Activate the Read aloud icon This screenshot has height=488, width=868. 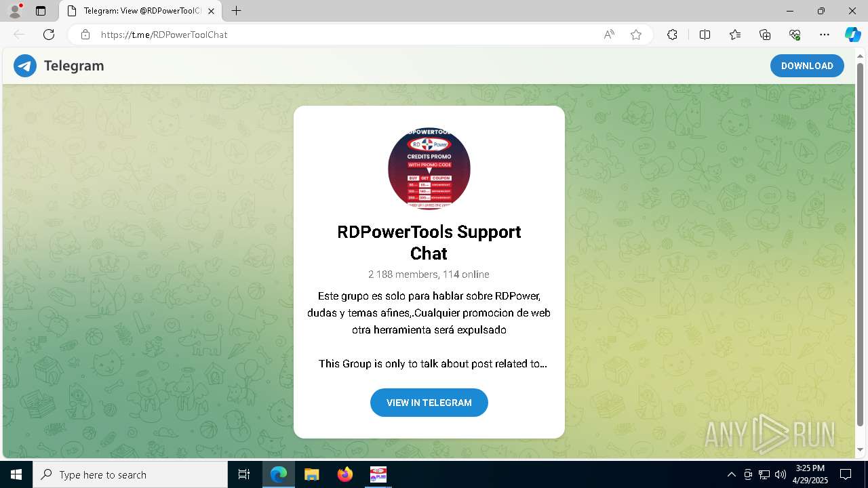609,35
